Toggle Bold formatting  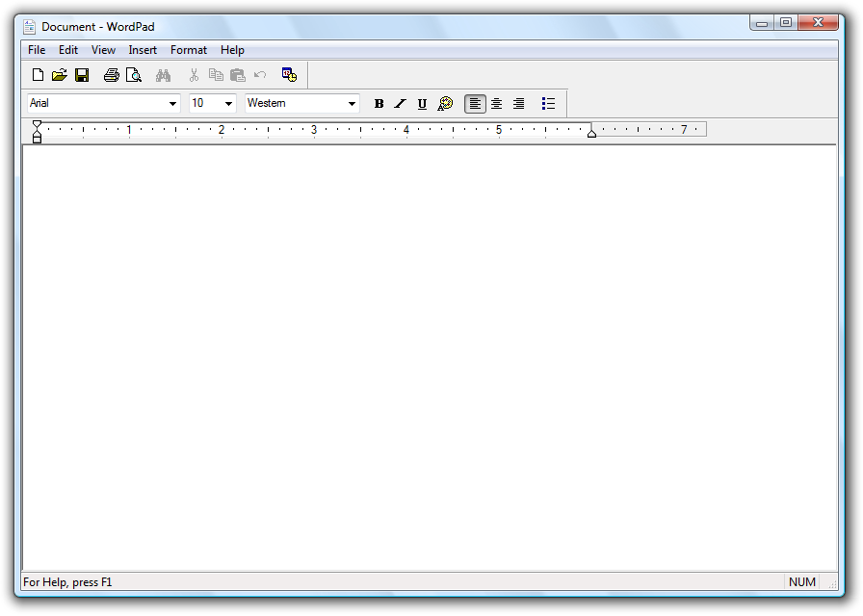click(379, 103)
